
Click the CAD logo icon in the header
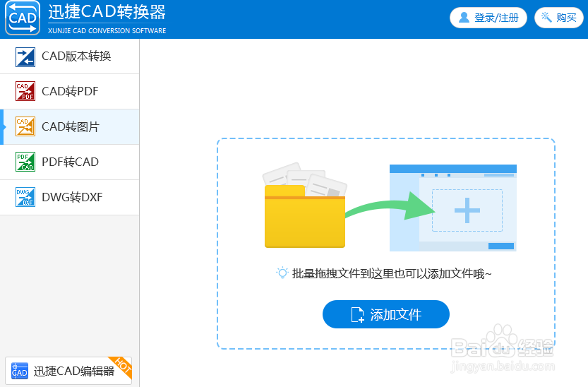[23, 18]
